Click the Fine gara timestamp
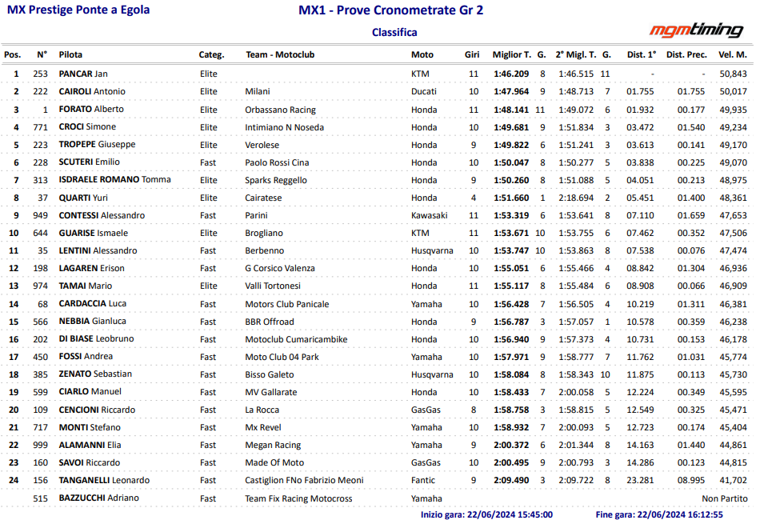This screenshot has height=532, width=760. [659, 514]
